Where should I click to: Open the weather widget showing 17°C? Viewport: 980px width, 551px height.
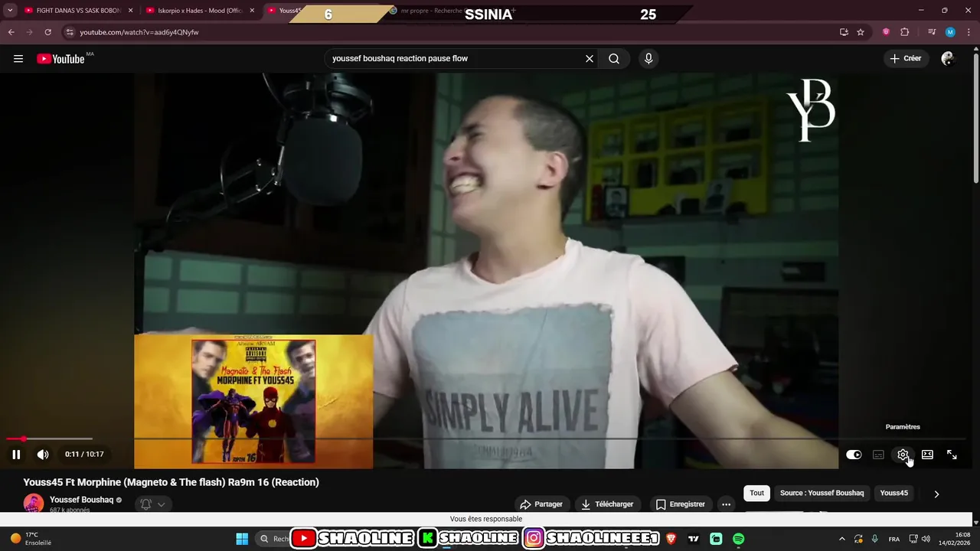(x=31, y=539)
